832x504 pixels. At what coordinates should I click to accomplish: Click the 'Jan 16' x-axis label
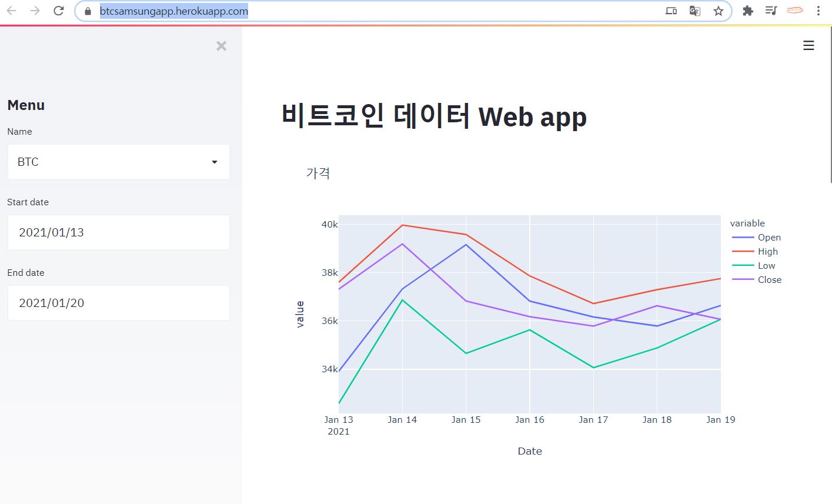[530, 420]
